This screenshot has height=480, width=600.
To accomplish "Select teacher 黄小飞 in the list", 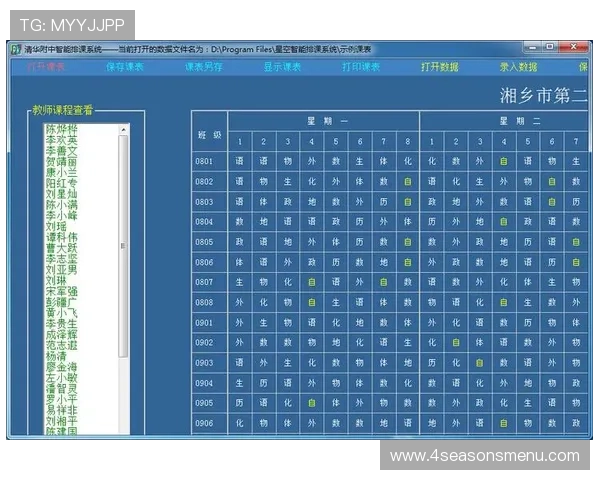I will pyautogui.click(x=61, y=313).
